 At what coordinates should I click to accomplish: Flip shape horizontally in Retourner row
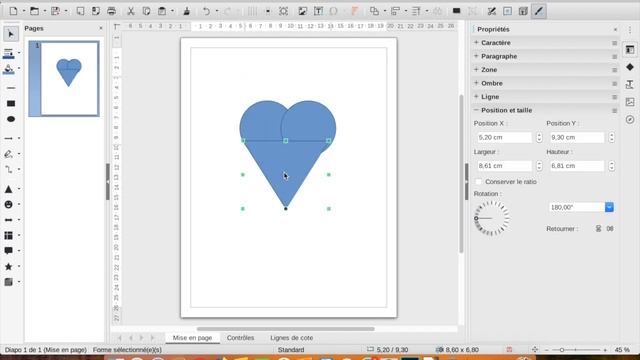(610, 229)
